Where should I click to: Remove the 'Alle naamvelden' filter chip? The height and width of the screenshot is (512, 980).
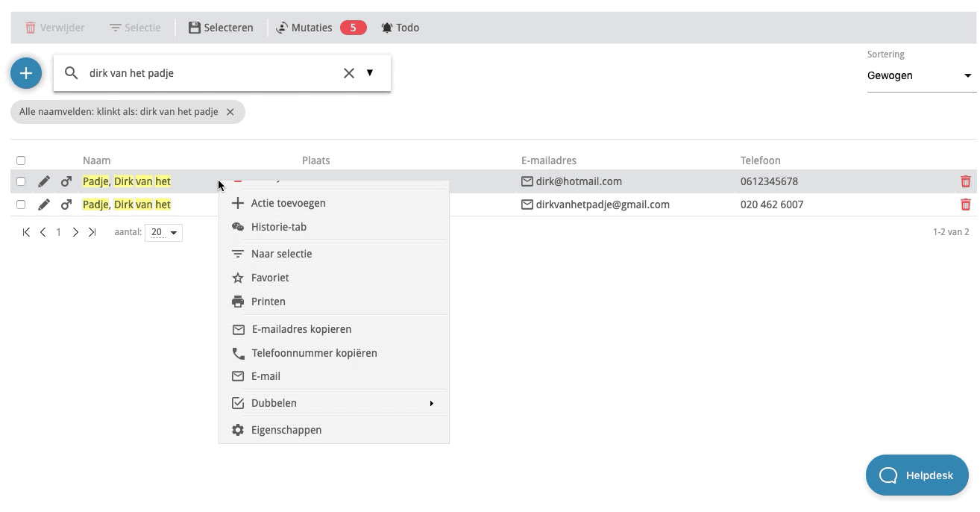[230, 112]
